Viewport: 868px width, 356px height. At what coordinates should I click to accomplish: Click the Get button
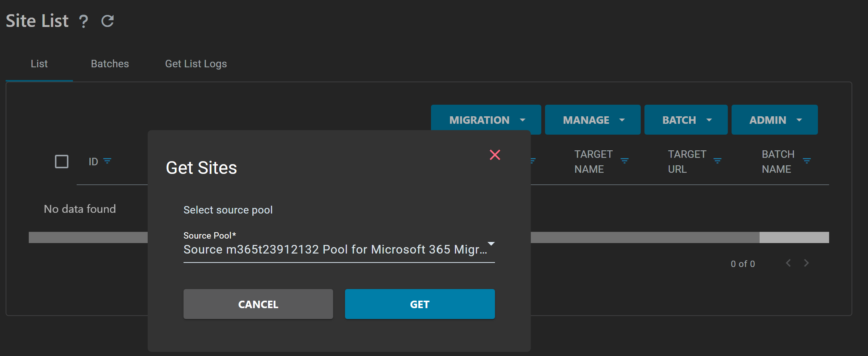click(420, 304)
